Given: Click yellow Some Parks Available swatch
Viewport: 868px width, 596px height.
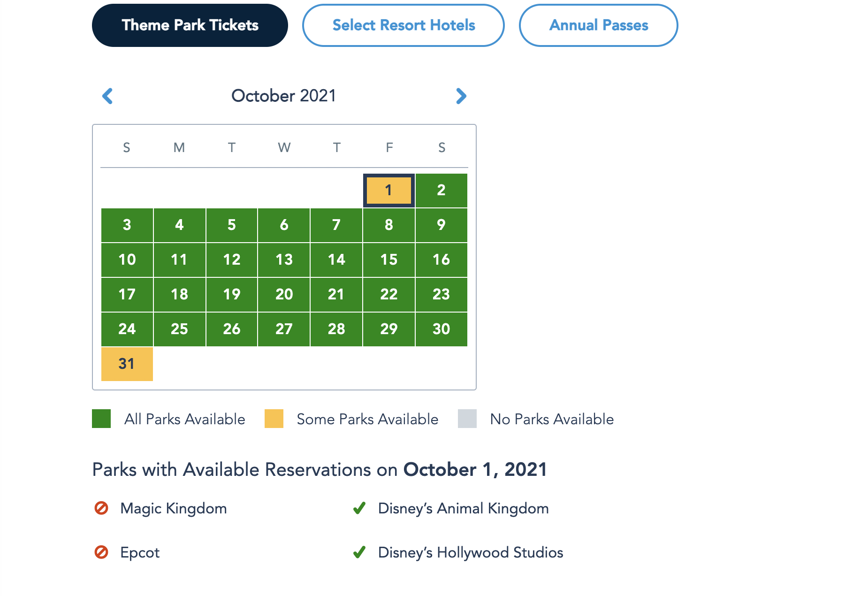Looking at the screenshot, I should [274, 419].
